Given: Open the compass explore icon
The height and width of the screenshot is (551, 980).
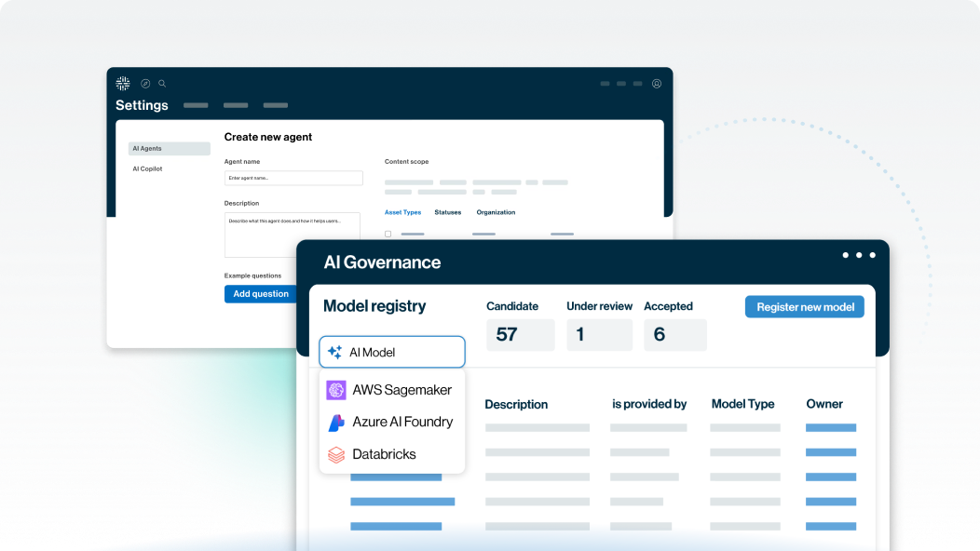Looking at the screenshot, I should [145, 84].
